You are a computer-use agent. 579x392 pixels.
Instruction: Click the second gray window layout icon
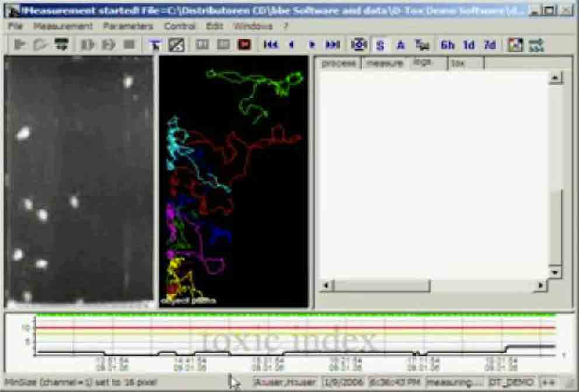(223, 45)
